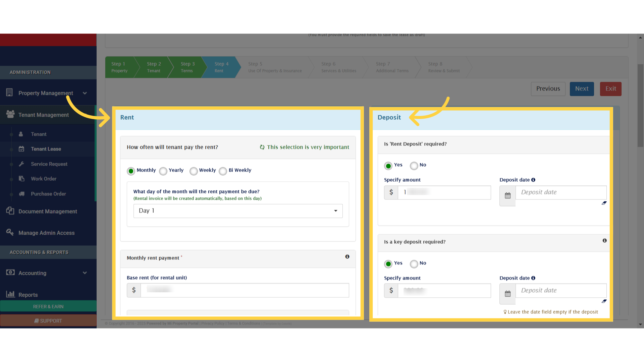Go to Step 8 Review & Submit
This screenshot has width=644, height=362.
[x=444, y=67]
